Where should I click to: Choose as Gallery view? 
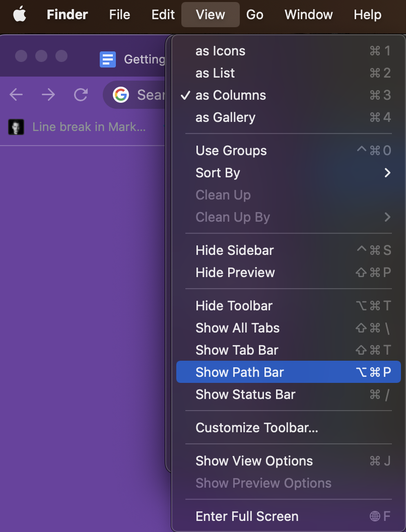225,117
